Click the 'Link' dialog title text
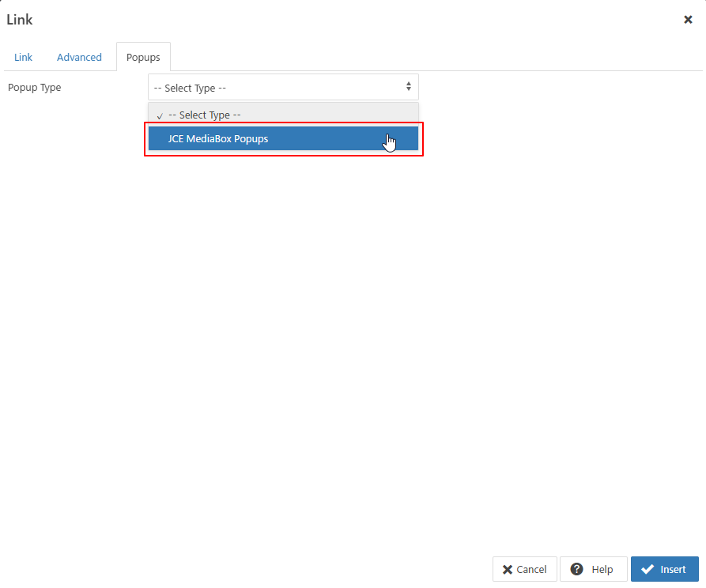 20,20
